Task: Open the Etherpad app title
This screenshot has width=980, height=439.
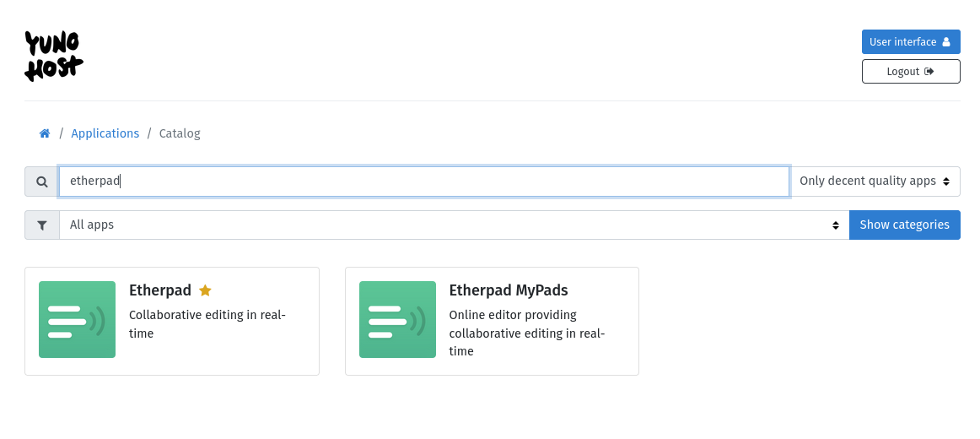Action: coord(160,290)
